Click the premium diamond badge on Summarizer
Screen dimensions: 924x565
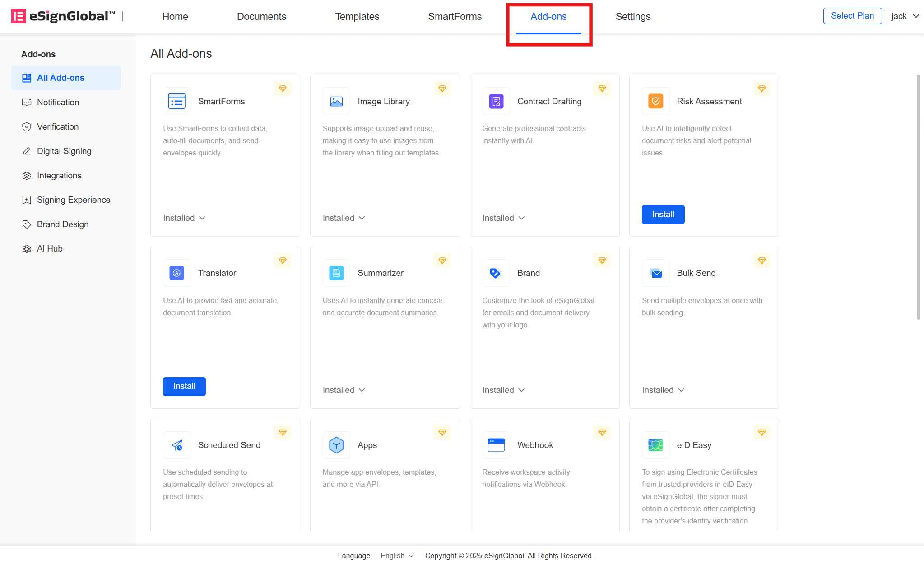(442, 261)
